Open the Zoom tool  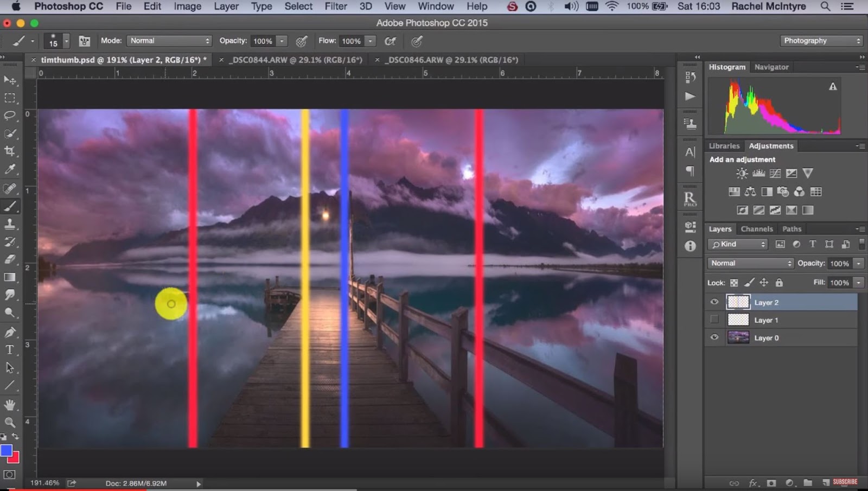coord(10,422)
